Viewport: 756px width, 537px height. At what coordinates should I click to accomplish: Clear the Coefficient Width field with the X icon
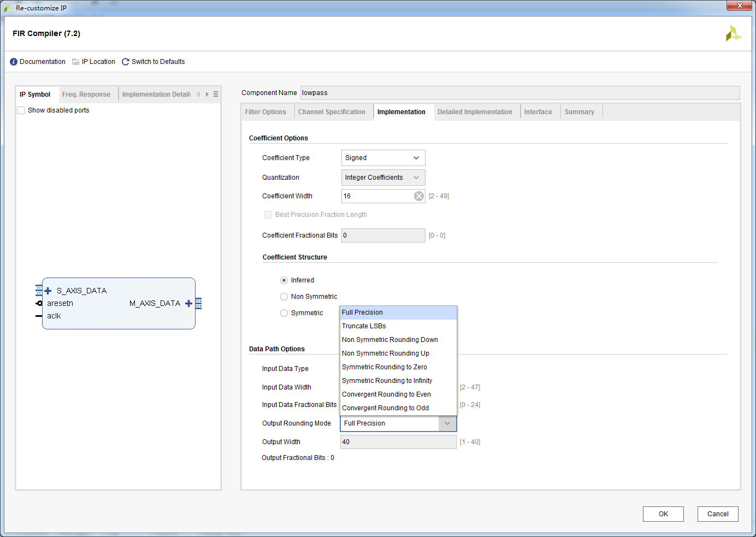[419, 196]
